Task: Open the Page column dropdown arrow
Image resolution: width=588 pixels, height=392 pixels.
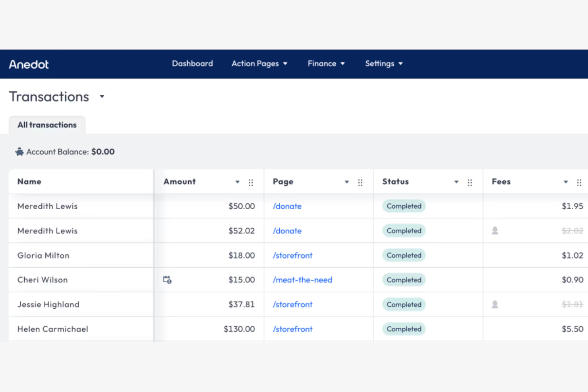Action: [x=346, y=182]
